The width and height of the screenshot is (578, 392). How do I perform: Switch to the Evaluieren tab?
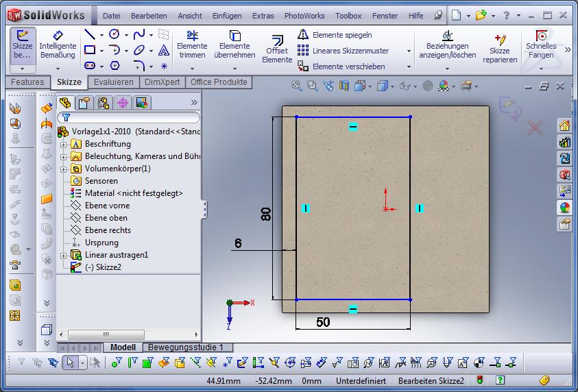tap(114, 82)
